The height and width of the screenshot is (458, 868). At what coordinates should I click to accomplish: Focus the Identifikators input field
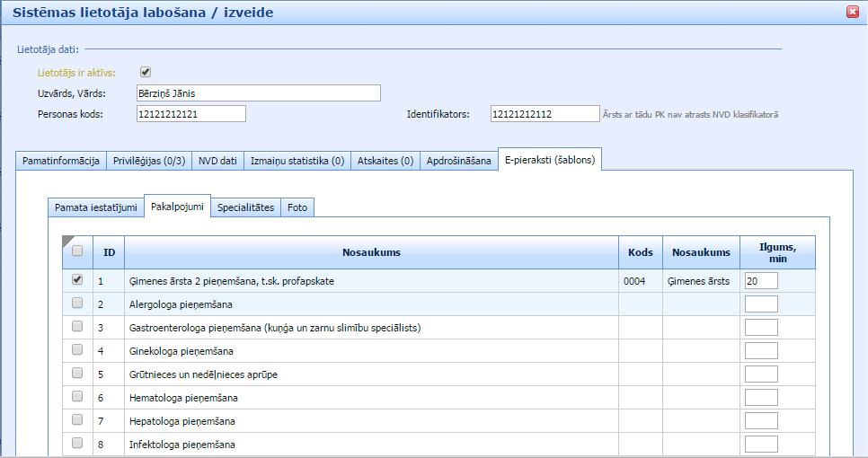(545, 113)
